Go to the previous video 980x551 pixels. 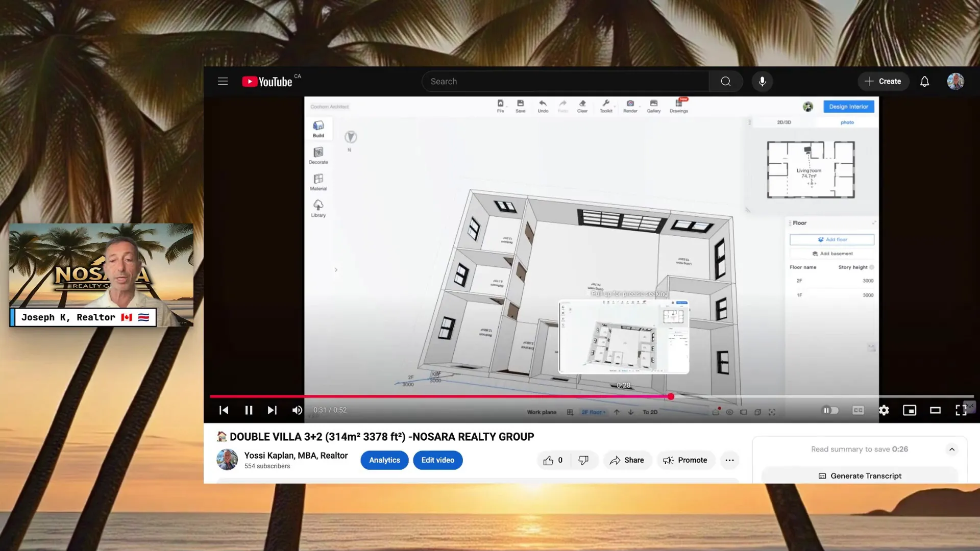pos(224,410)
